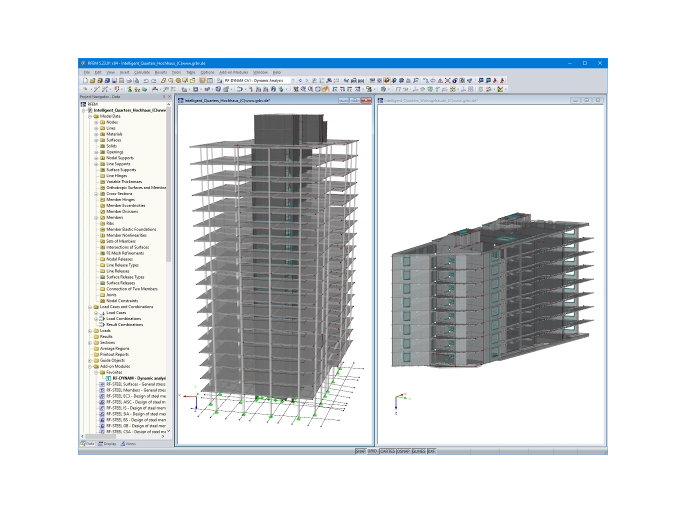Toggle the Project Navigator panel toolbar button

click(x=202, y=80)
